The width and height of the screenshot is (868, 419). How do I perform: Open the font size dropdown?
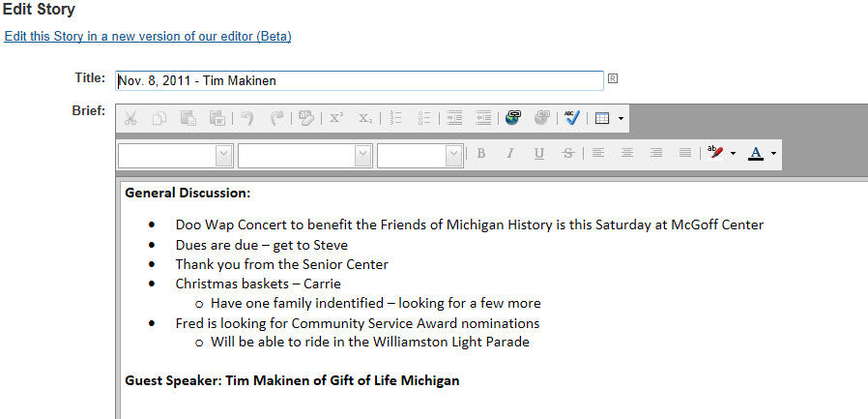tap(420, 156)
